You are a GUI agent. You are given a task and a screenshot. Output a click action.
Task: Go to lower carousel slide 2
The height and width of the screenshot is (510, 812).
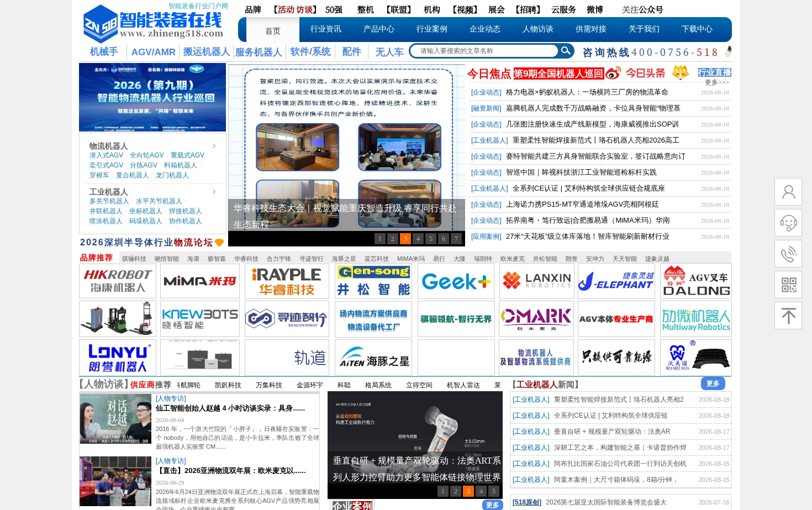456,491
